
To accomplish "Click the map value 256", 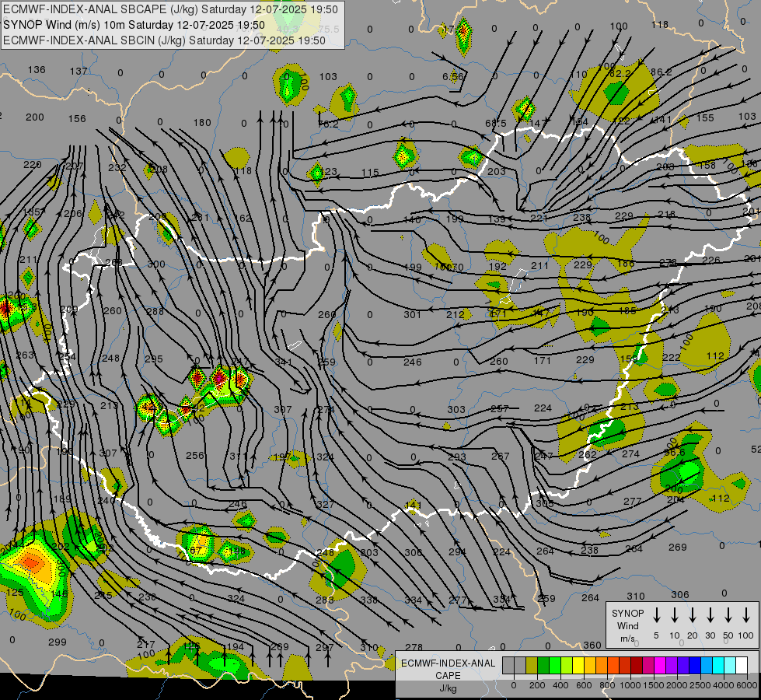I will point(195,455).
